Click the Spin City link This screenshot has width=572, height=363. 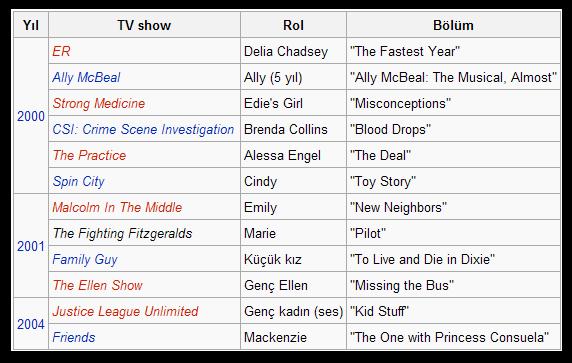tap(78, 181)
